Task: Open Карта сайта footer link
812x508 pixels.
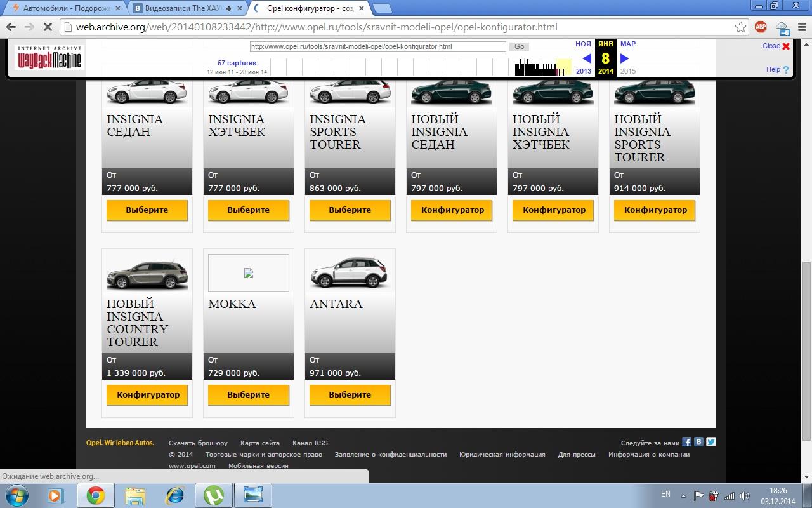Action: click(x=260, y=443)
